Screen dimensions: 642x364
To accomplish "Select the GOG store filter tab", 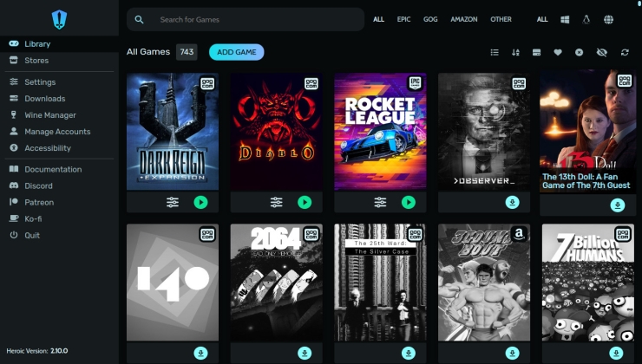I will click(429, 19).
